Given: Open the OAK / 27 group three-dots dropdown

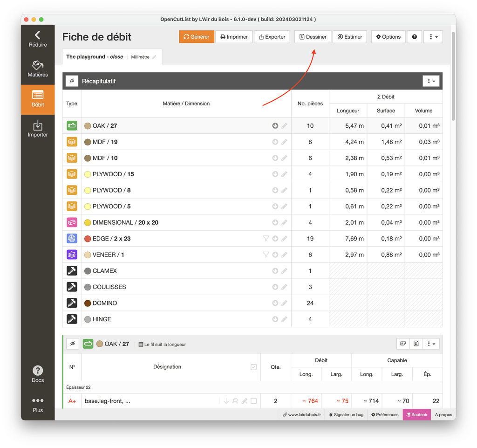Looking at the screenshot, I should pyautogui.click(x=431, y=344).
